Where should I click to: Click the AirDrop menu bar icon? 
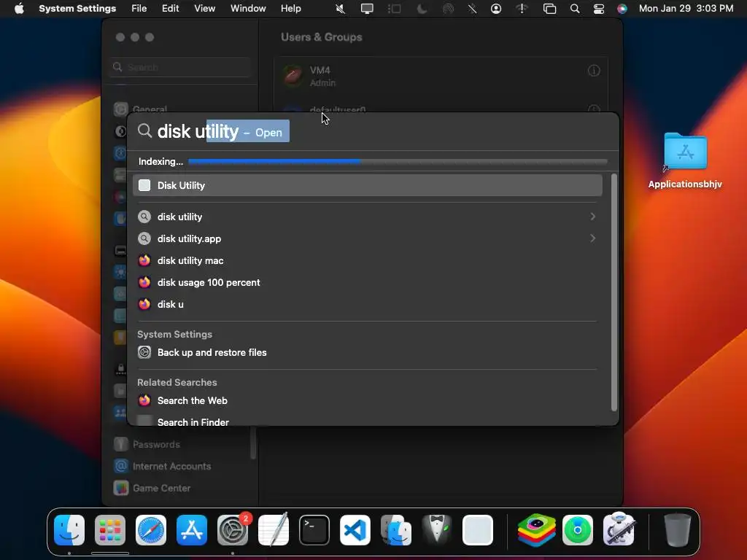[448, 9]
